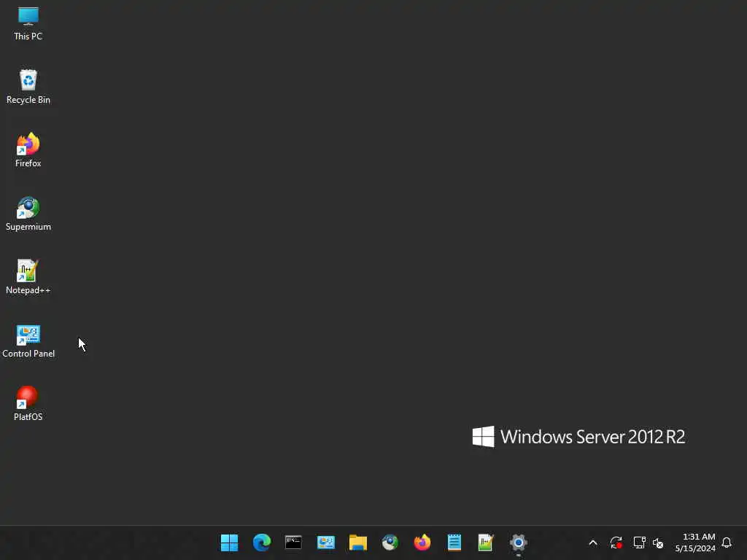This screenshot has height=560, width=747.
Task: Select the Supermium desktop shortcut
Action: pyautogui.click(x=28, y=214)
